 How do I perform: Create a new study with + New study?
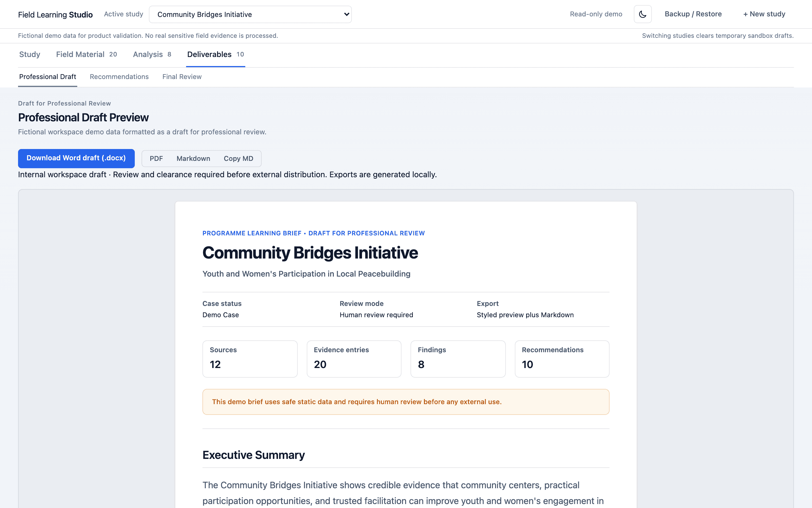(764, 14)
